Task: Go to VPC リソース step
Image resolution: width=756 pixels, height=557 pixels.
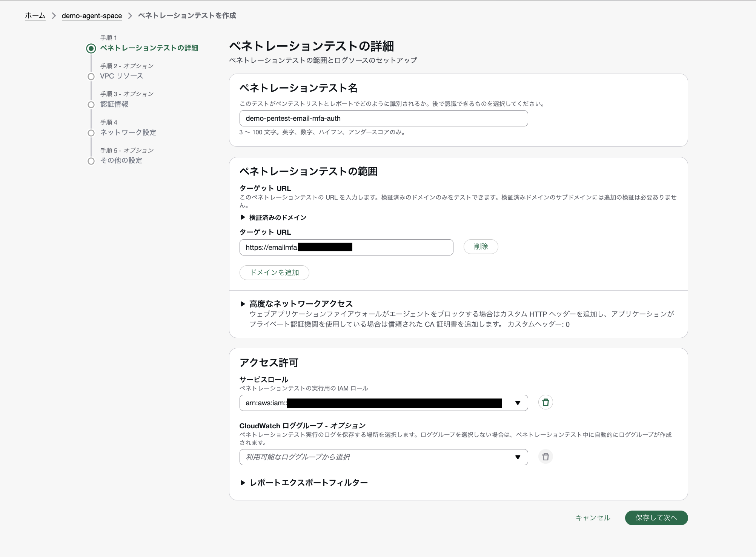Action: 121,76
